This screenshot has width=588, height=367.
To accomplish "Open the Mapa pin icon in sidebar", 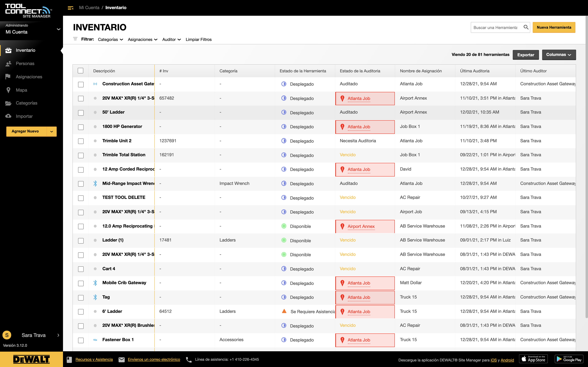I will click(x=9, y=90).
